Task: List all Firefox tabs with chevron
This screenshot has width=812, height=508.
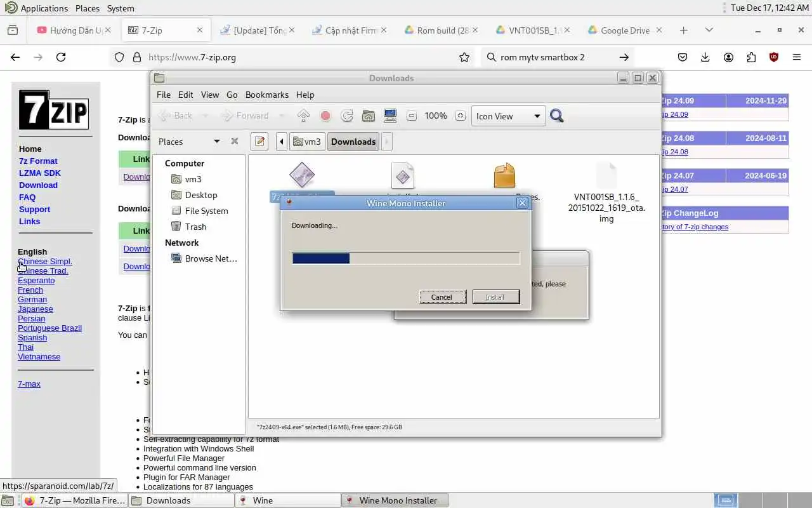Action: click(709, 30)
